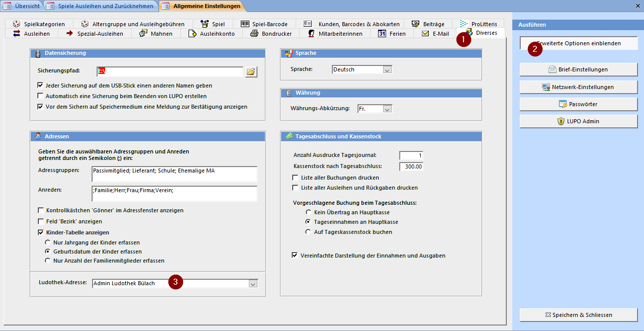
Task: Click the arrows icon on Ausleihen tab
Action: point(17,33)
